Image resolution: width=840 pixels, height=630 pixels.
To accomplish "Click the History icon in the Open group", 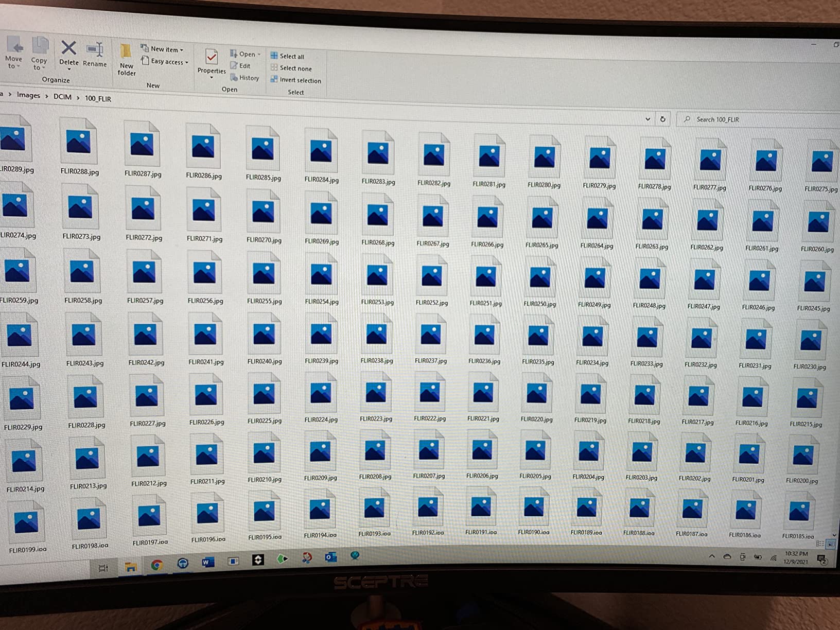I will click(245, 78).
